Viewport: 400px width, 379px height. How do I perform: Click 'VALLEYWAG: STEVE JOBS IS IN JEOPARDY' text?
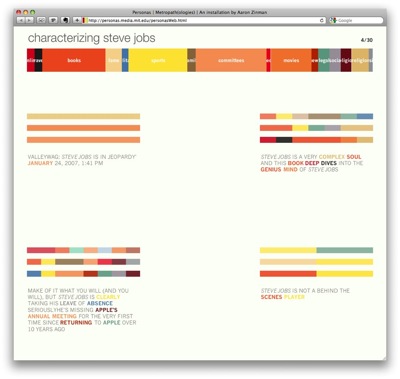pos(82,157)
